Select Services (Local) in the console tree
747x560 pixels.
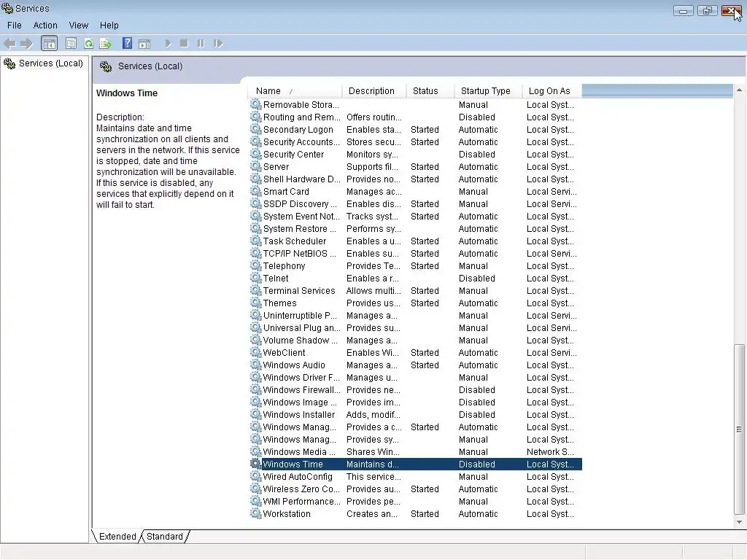[50, 63]
